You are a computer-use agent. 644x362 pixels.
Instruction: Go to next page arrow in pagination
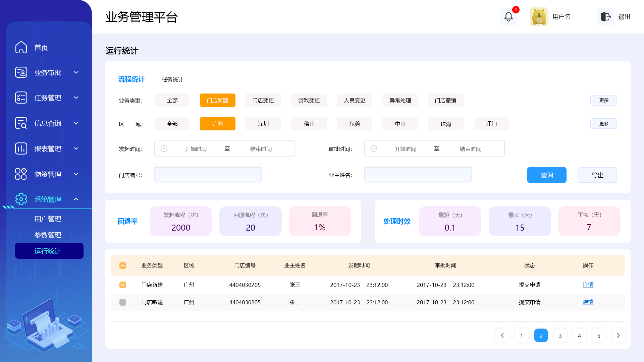[618, 336]
